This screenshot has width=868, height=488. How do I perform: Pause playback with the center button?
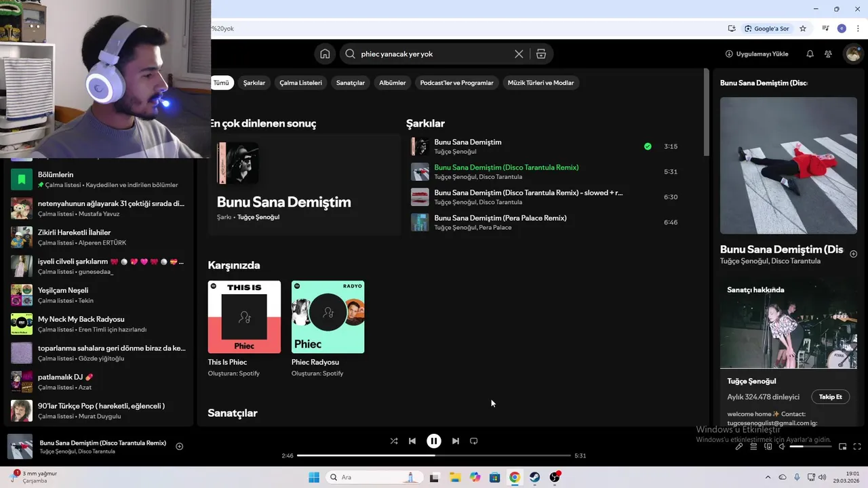click(434, 441)
